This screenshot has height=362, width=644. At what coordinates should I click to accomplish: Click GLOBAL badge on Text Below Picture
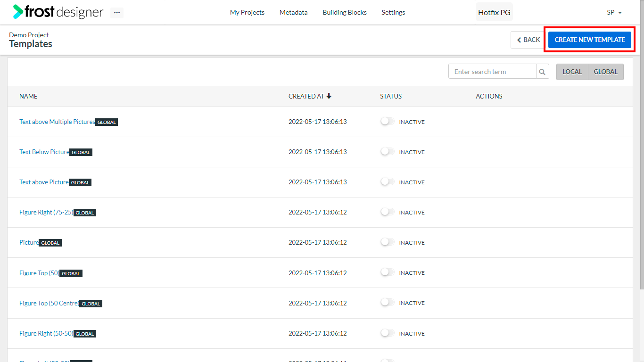pyautogui.click(x=81, y=152)
